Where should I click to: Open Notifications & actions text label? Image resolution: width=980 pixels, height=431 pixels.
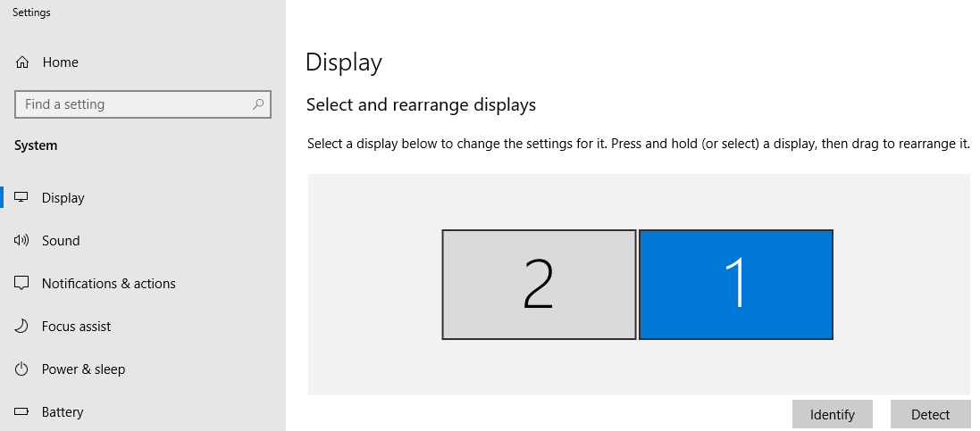pyautogui.click(x=108, y=284)
